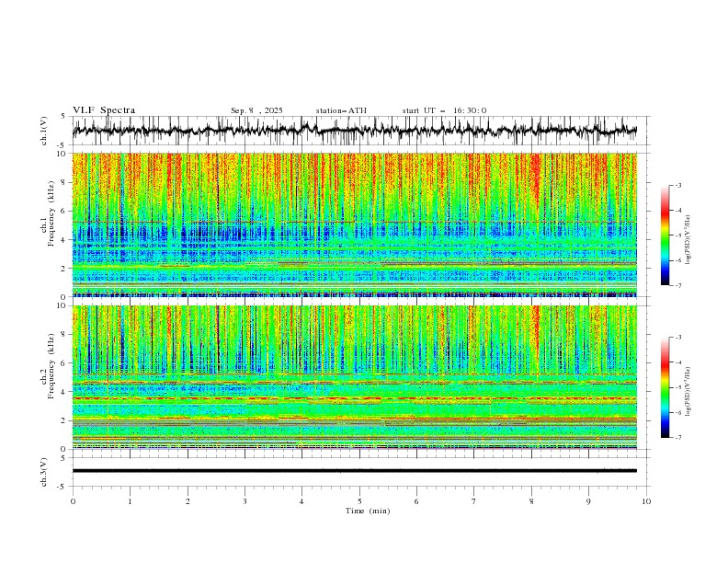
Task: Click ch.1 frequency axis tick "2"
Action: 64,269
